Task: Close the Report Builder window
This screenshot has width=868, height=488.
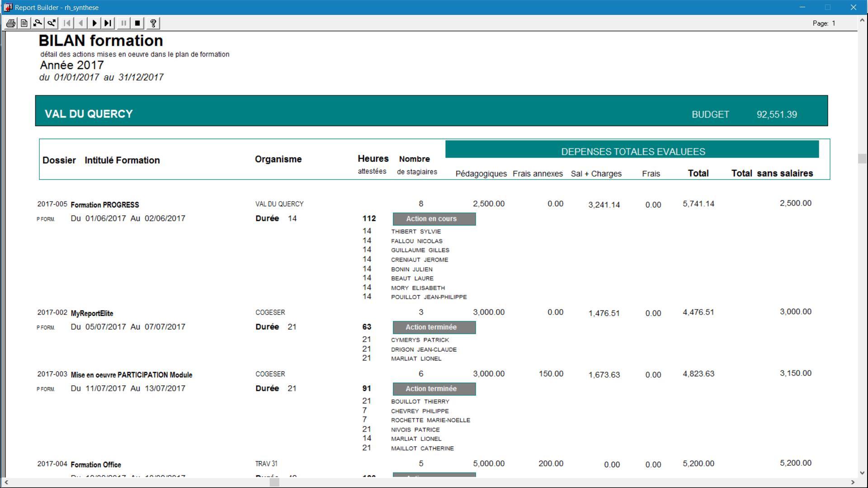Action: click(x=854, y=7)
